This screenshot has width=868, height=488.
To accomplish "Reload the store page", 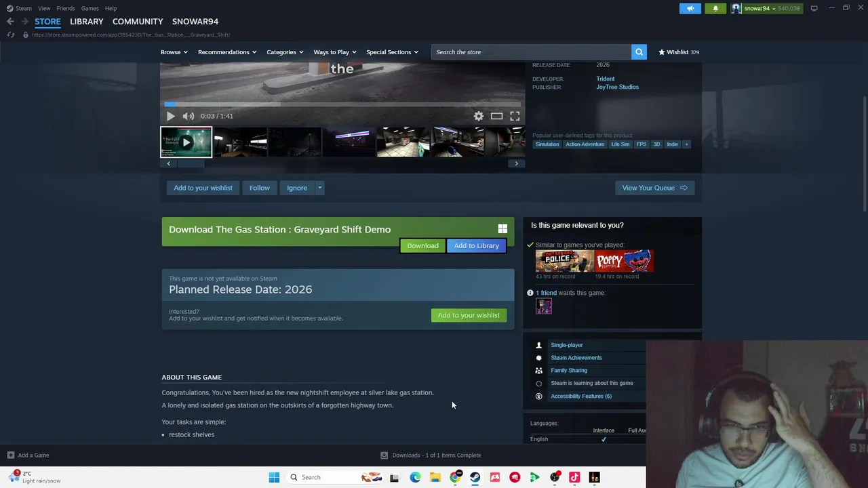I will tap(10, 35).
